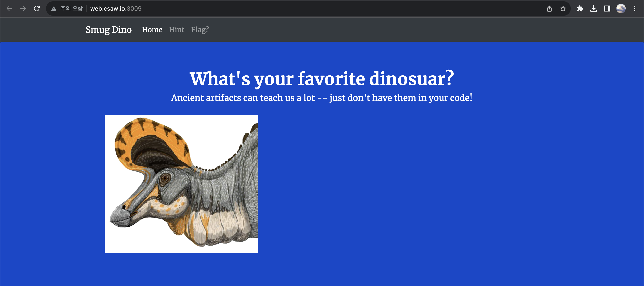Click the text "Ancient artifacts can teach us a lot"
This screenshot has height=286, width=644.
243,98
